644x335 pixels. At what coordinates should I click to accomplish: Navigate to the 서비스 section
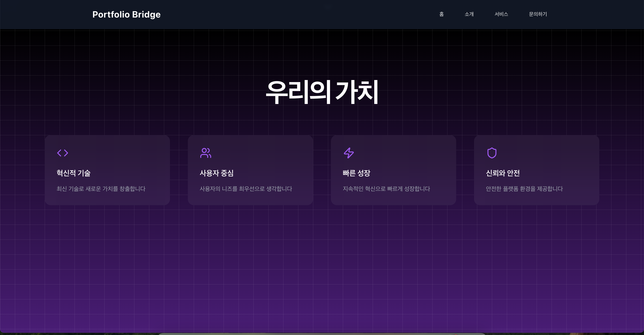(502, 14)
